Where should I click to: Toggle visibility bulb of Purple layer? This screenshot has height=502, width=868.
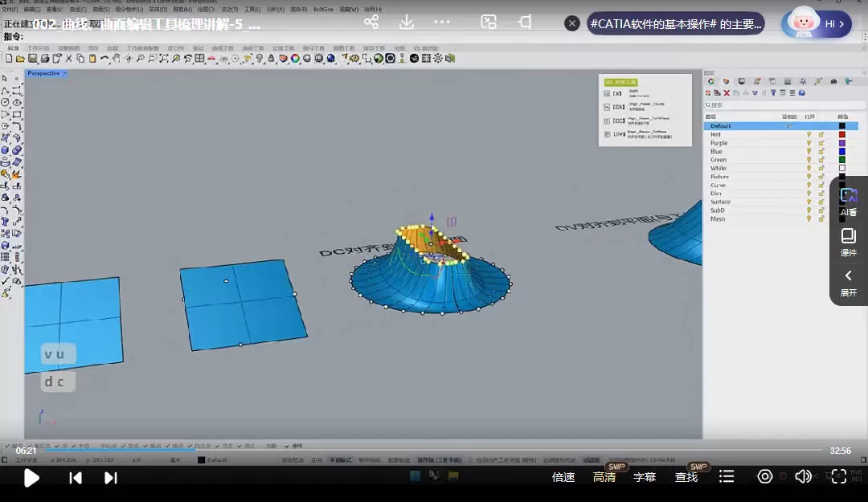809,143
